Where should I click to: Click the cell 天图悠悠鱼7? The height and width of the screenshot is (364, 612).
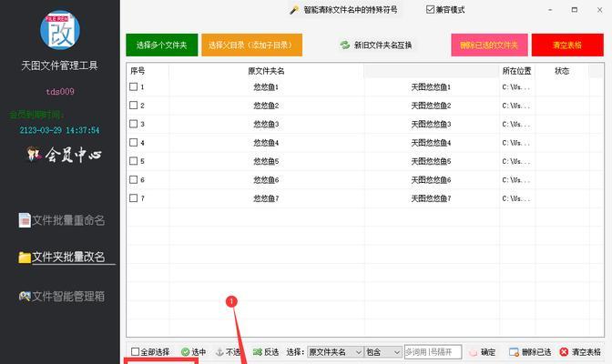(x=431, y=198)
